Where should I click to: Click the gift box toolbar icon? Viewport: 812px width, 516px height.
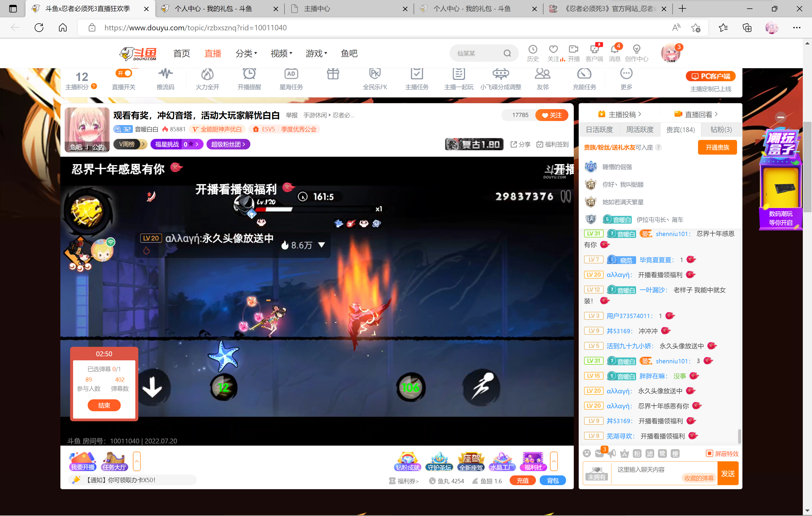coord(333,74)
